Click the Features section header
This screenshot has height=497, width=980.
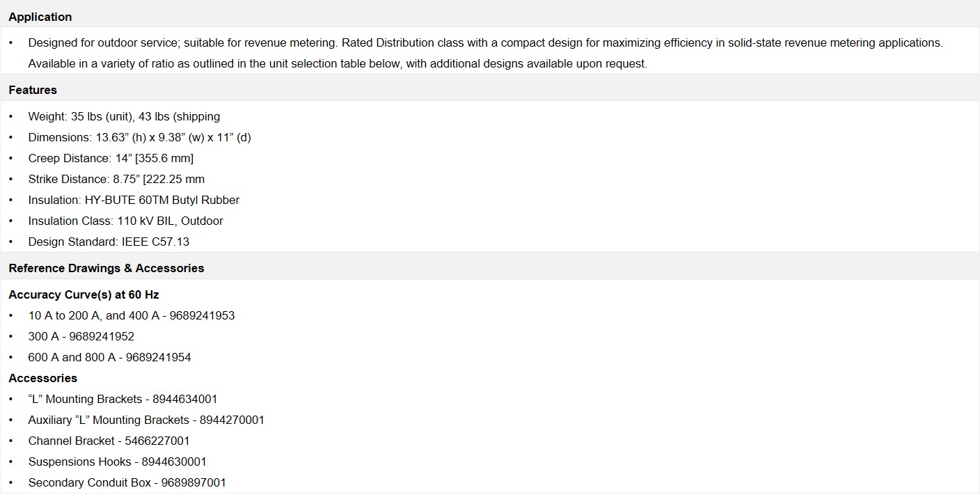click(33, 90)
